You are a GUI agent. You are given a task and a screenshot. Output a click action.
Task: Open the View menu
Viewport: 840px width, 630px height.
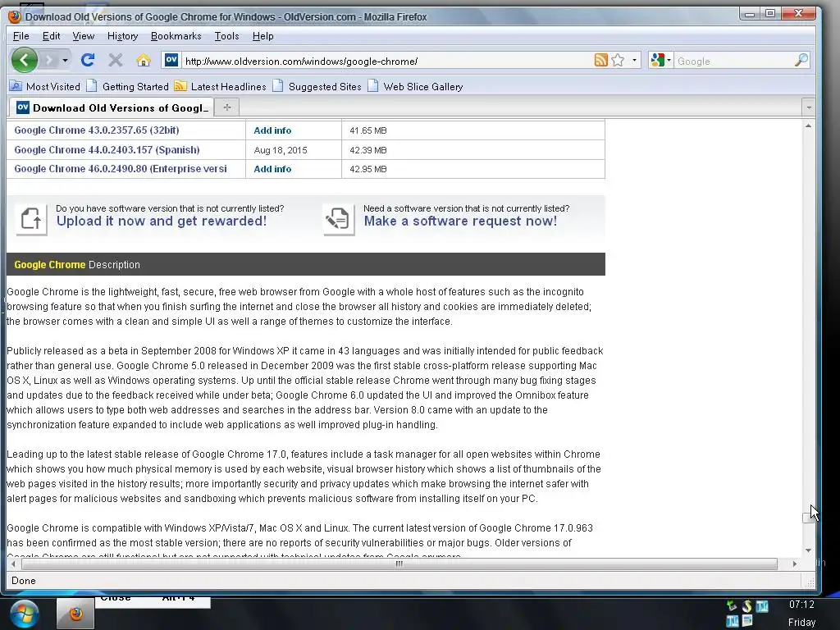(83, 36)
